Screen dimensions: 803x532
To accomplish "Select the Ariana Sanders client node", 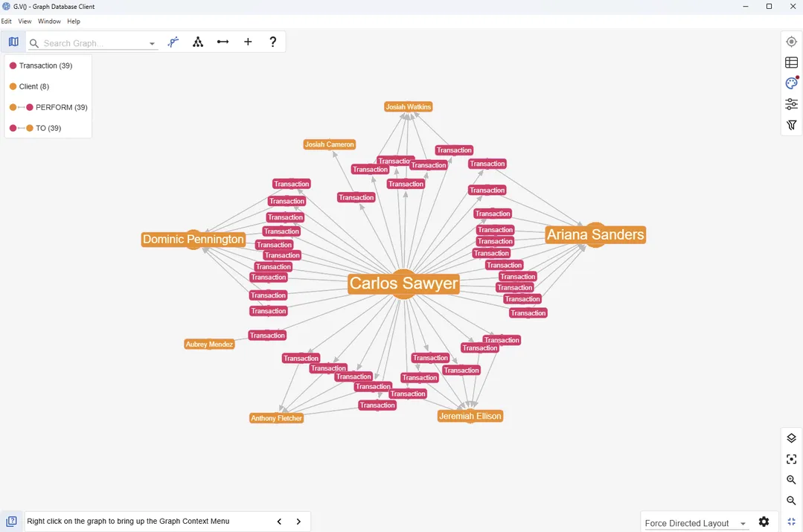I will click(x=595, y=234).
